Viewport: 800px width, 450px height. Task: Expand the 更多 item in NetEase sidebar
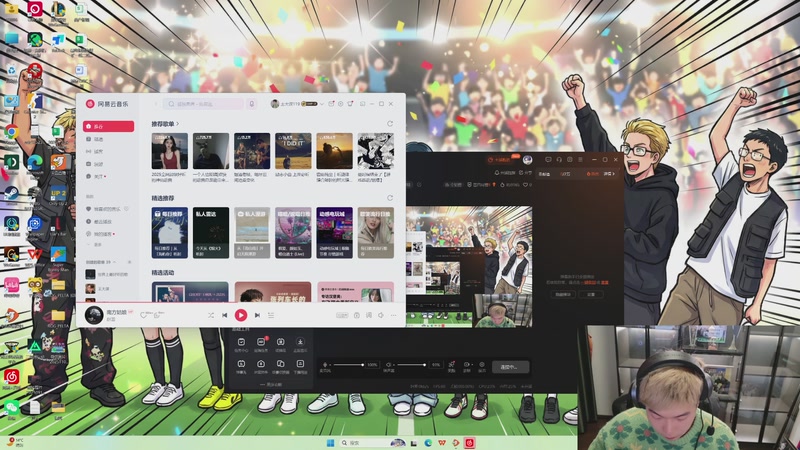click(96, 245)
